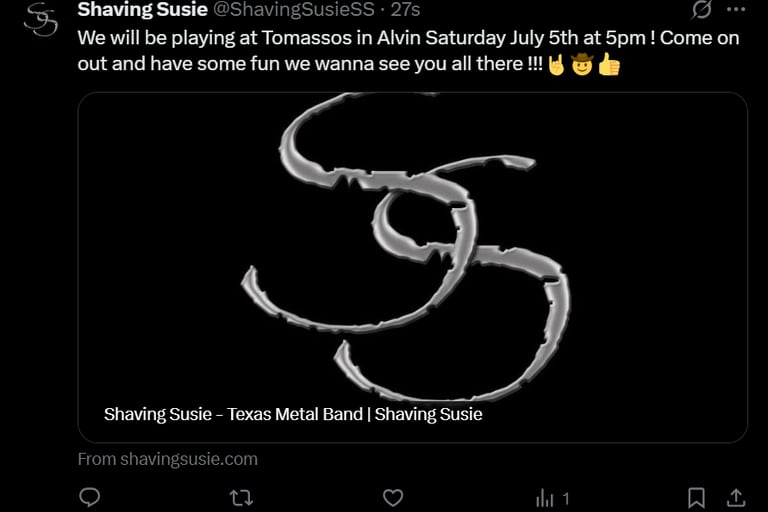Image resolution: width=768 pixels, height=512 pixels.
Task: Click the reply speech bubble icon
Action: point(90,497)
